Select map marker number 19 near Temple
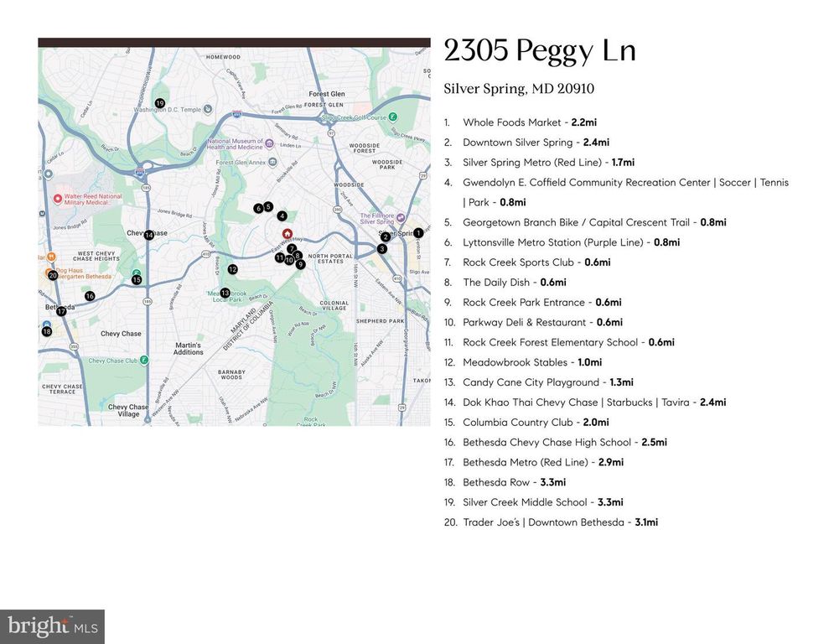The height and width of the screenshot is (644, 834). coord(159,103)
